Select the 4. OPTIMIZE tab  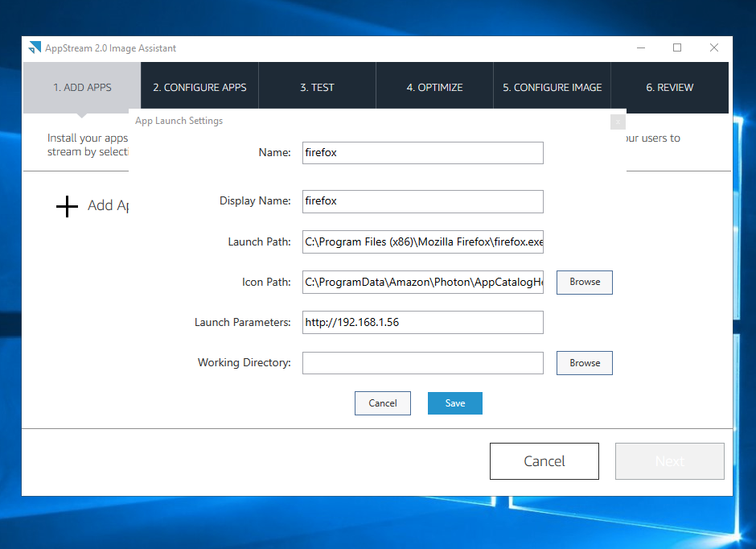[x=434, y=87]
